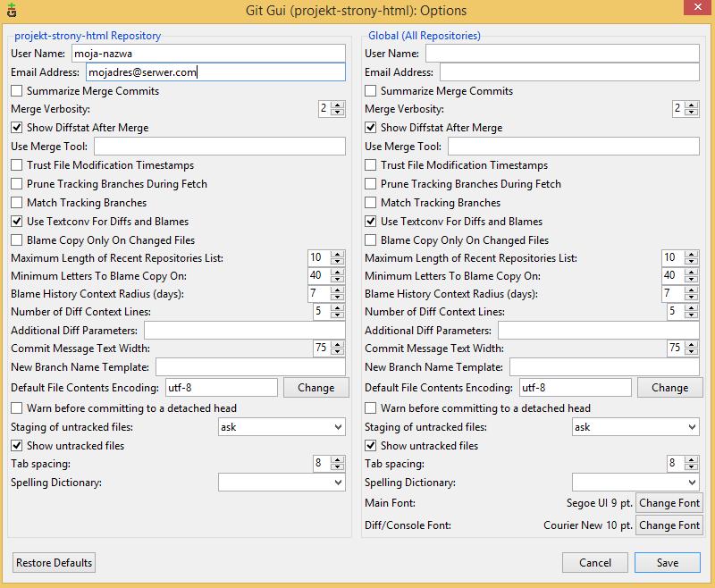Enable Warn before committing to detached head for repository
This screenshot has width=715, height=588.
click(16, 407)
